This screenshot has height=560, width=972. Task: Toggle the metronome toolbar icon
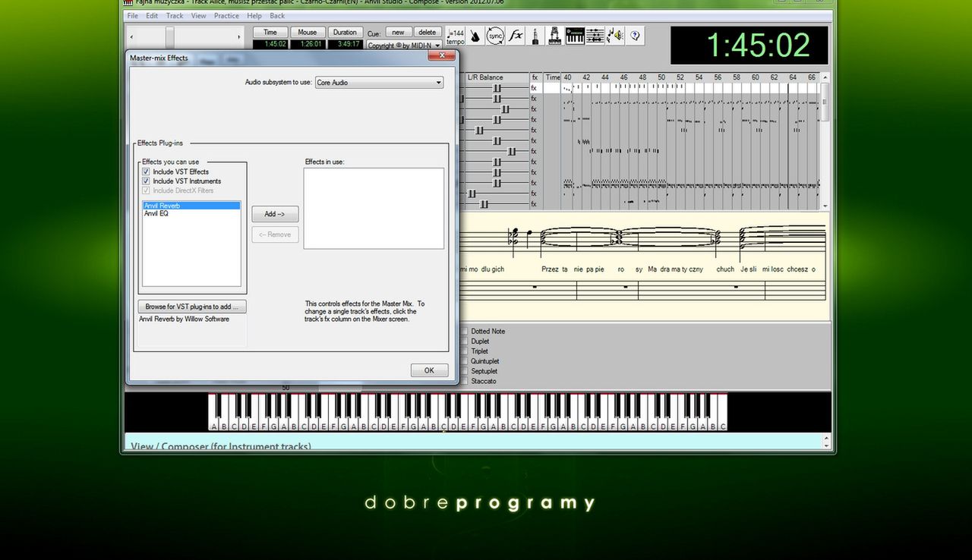475,36
